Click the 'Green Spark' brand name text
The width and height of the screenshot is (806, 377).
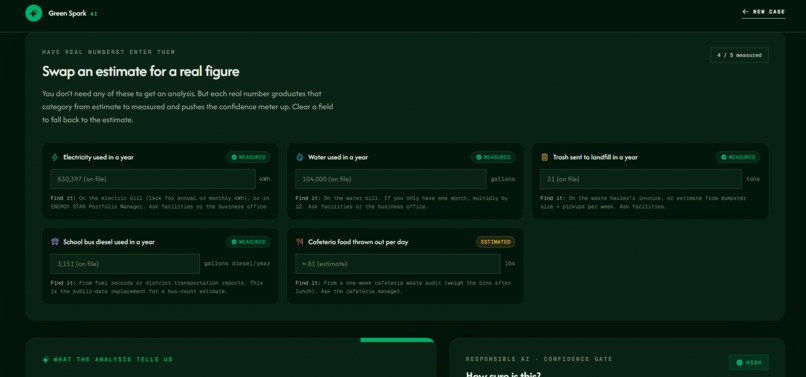(67, 13)
